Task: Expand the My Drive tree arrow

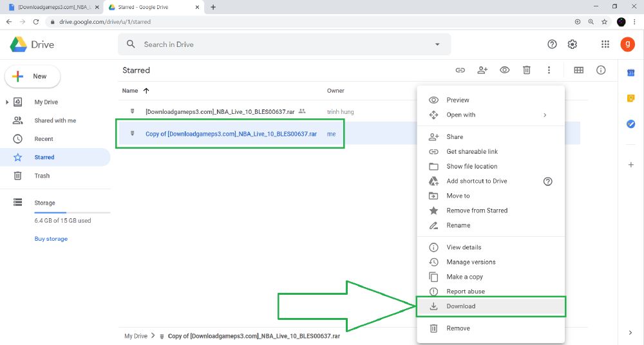Action: 7,102
